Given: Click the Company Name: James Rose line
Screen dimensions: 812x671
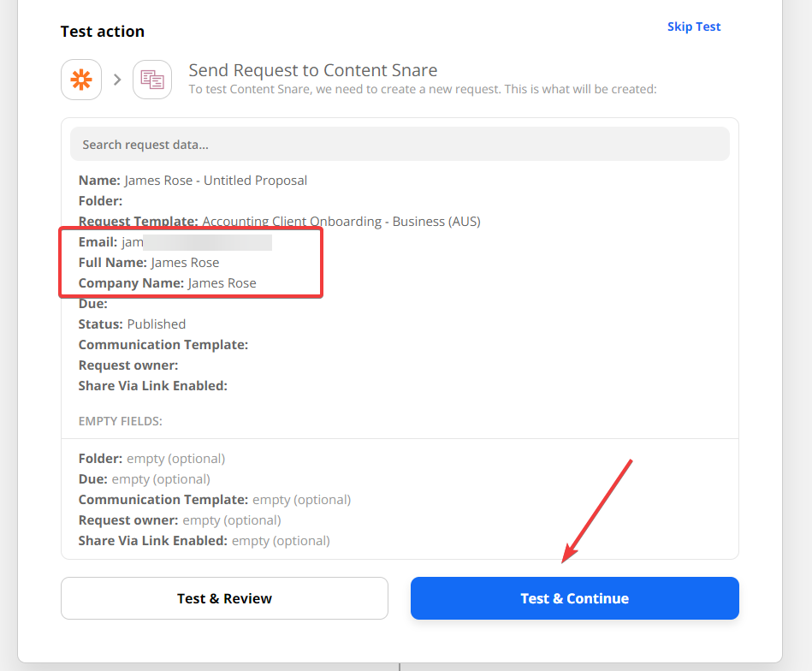Looking at the screenshot, I should tap(167, 283).
